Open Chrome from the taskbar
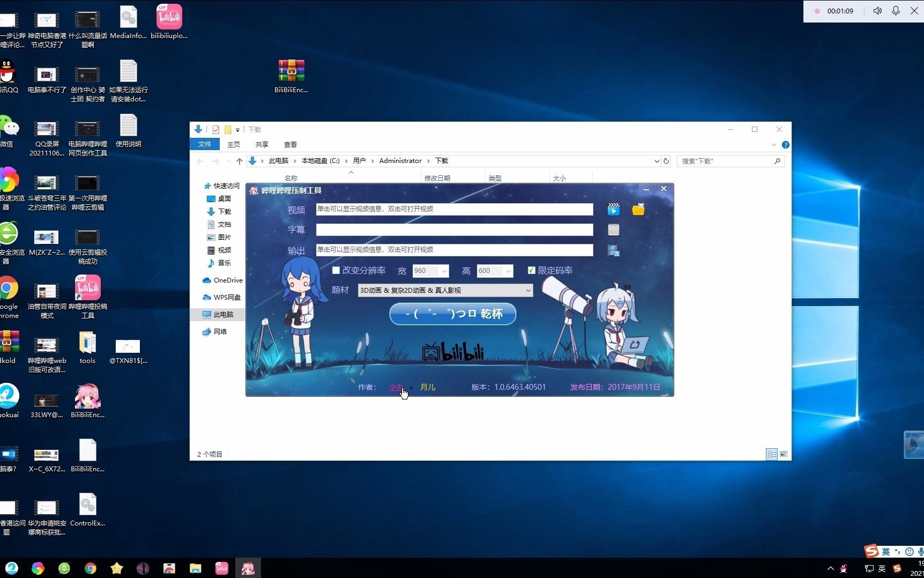The width and height of the screenshot is (924, 578). click(x=91, y=568)
